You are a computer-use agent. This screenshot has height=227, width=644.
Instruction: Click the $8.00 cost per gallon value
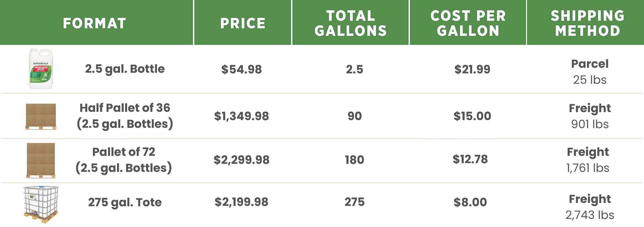pyautogui.click(x=470, y=202)
